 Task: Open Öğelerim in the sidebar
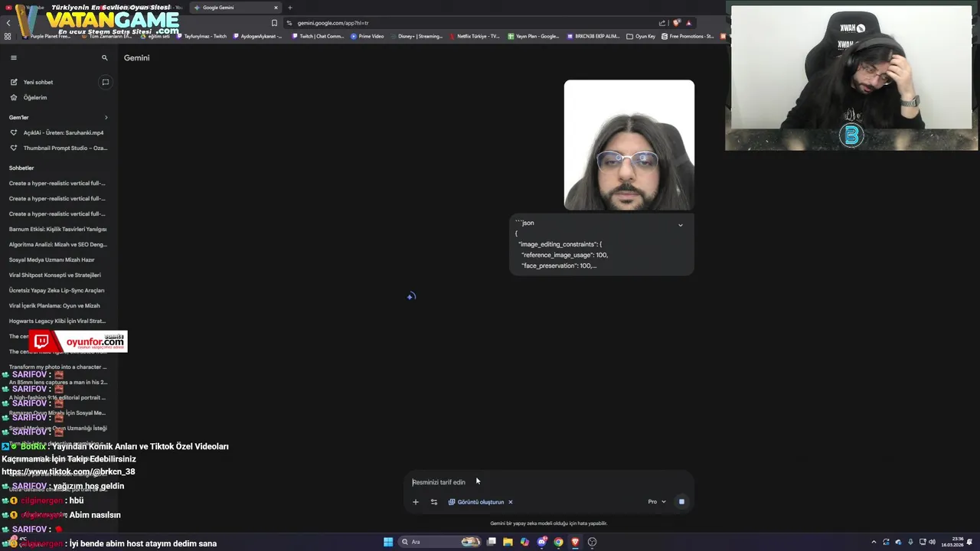(34, 97)
